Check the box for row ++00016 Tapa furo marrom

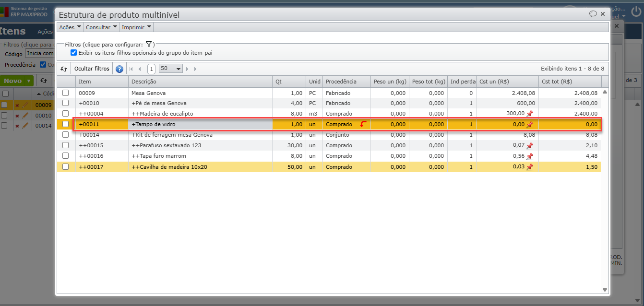click(66, 156)
